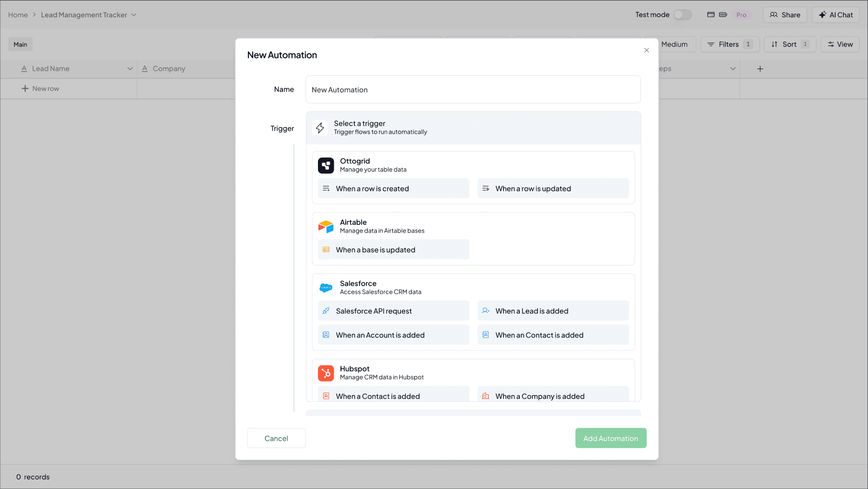This screenshot has height=489, width=868.
Task: Select 'When a base is updated' trigger
Action: point(393,250)
